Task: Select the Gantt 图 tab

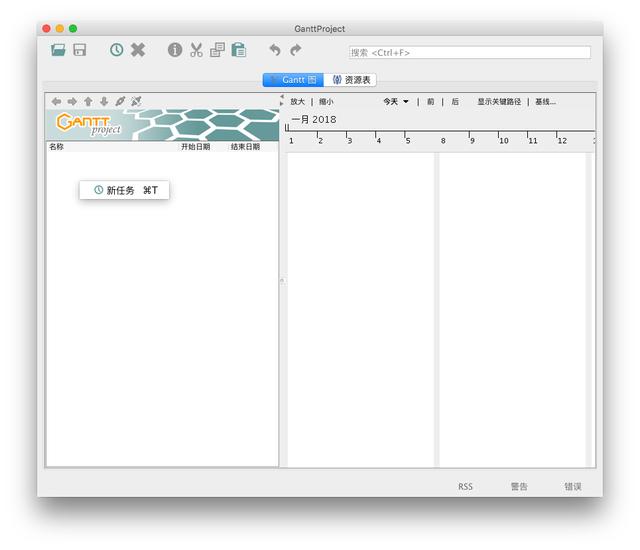Action: pyautogui.click(x=293, y=80)
